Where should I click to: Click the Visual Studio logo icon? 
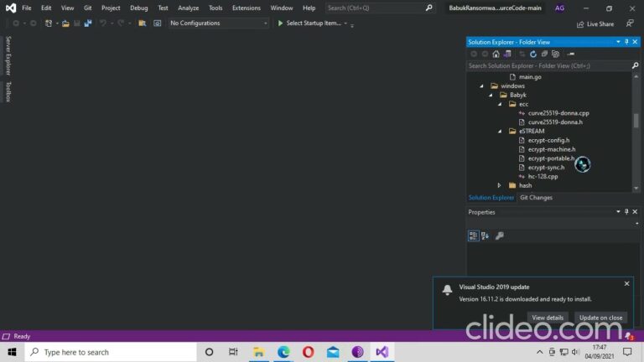tap(11, 8)
